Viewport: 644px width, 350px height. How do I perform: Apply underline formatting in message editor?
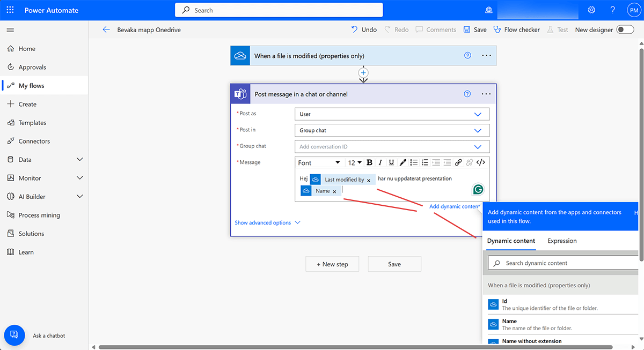coord(391,162)
